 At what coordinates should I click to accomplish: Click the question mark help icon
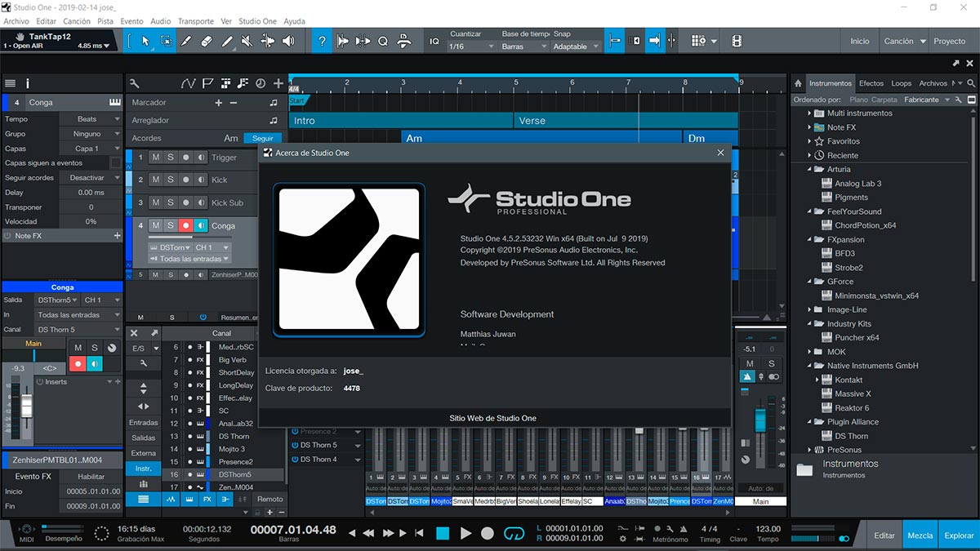tap(322, 41)
